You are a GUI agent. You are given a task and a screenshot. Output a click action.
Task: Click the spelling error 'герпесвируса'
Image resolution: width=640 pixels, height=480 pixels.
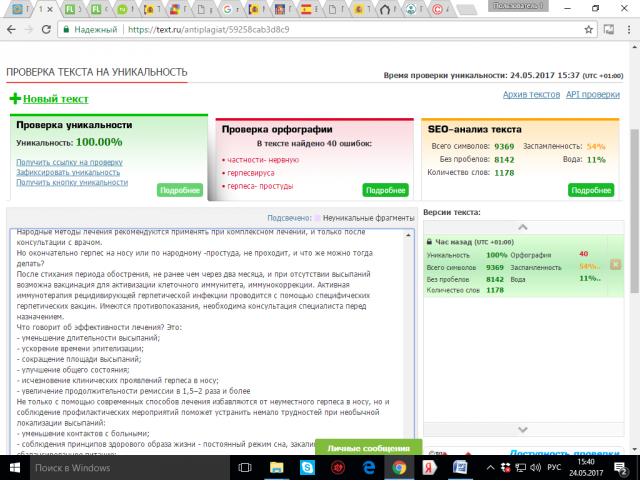[251, 173]
